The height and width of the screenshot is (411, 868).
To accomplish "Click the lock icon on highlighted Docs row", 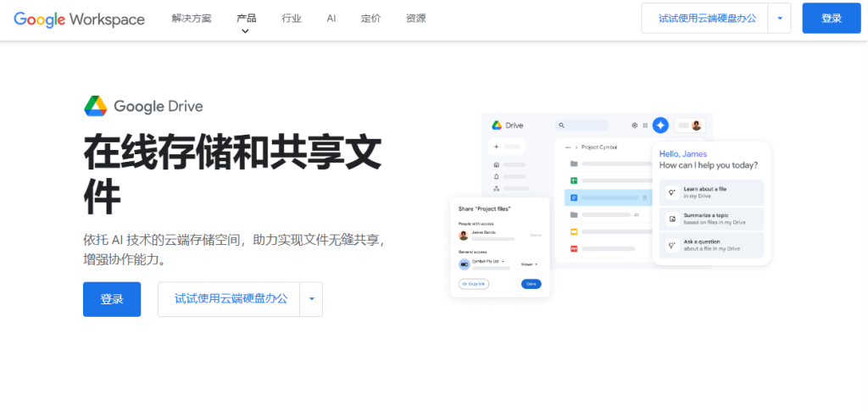I will pos(644,197).
